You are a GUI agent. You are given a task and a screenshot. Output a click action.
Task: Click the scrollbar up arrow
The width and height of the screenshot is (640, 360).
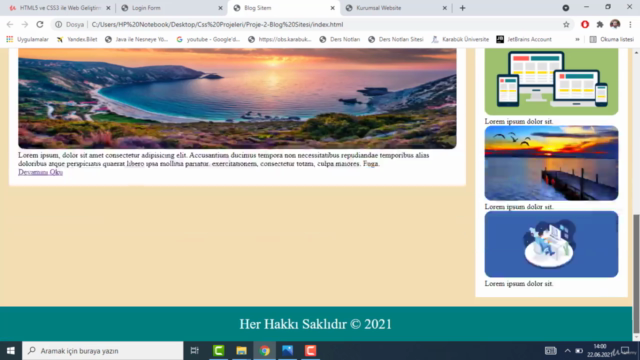(x=636, y=52)
